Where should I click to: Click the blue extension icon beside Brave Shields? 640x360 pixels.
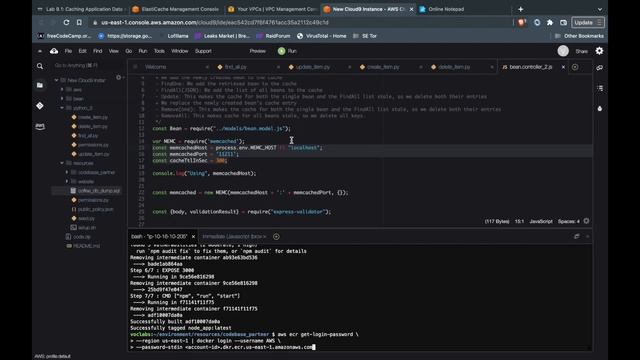[537, 23]
